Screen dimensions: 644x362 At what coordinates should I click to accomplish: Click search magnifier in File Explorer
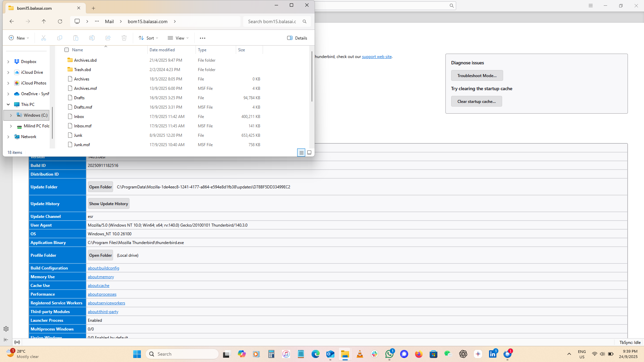click(305, 21)
